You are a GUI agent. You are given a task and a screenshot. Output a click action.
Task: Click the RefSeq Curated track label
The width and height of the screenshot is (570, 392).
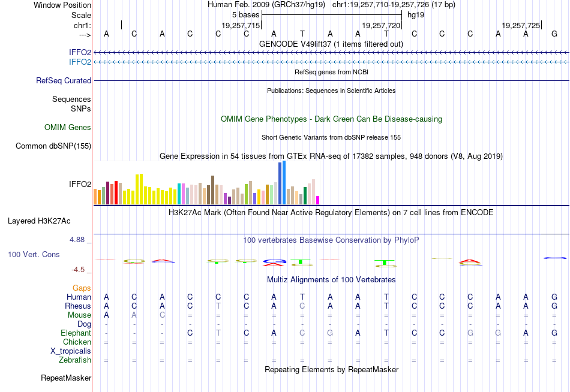tap(64, 81)
